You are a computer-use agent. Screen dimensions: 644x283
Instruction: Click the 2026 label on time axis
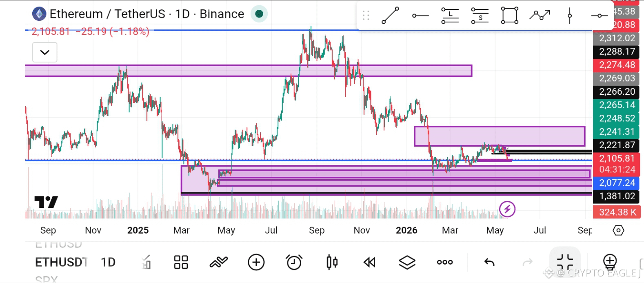pos(406,230)
